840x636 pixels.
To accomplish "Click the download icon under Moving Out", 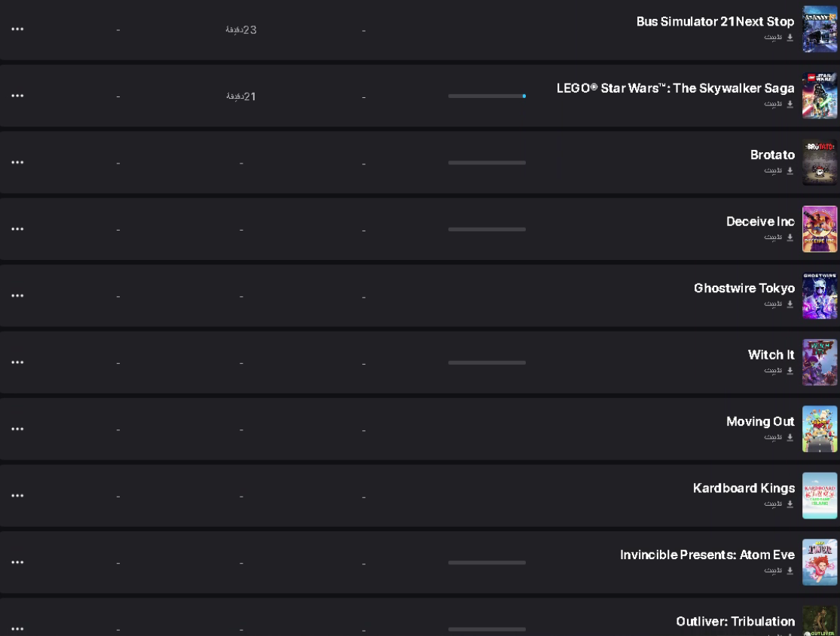I will [x=790, y=437].
